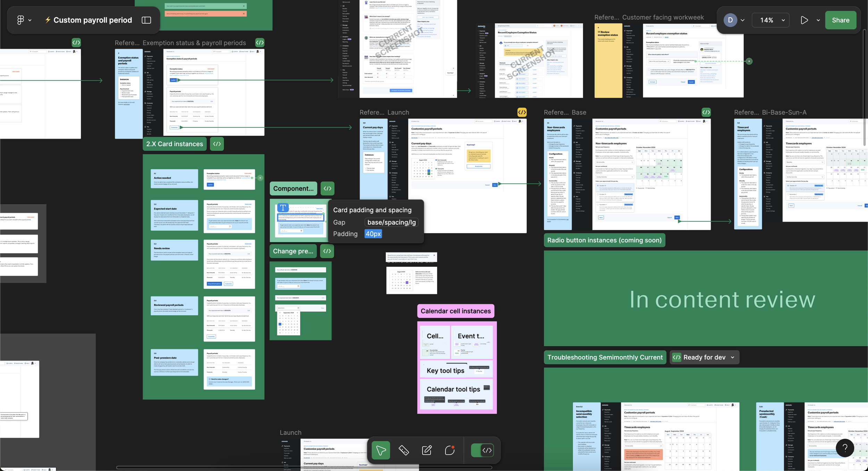The height and width of the screenshot is (471, 868).
Task: Open the Figma main menu logo
Action: [21, 20]
